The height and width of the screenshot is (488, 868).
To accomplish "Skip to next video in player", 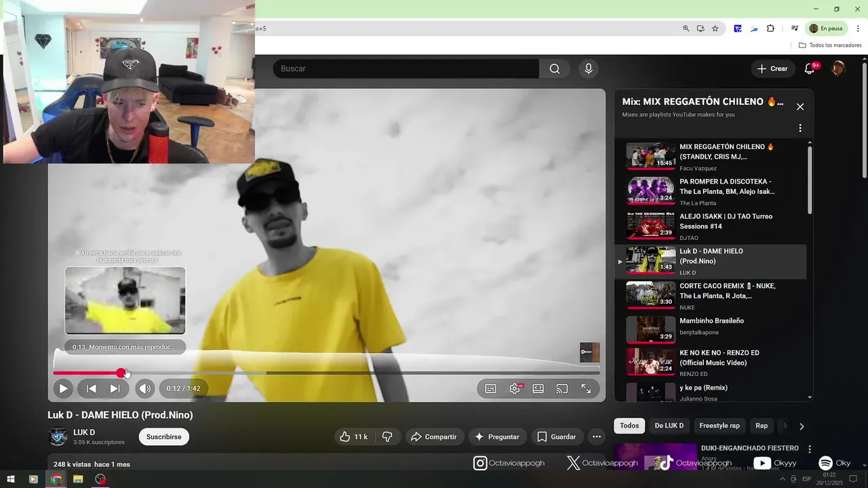I will 115,388.
